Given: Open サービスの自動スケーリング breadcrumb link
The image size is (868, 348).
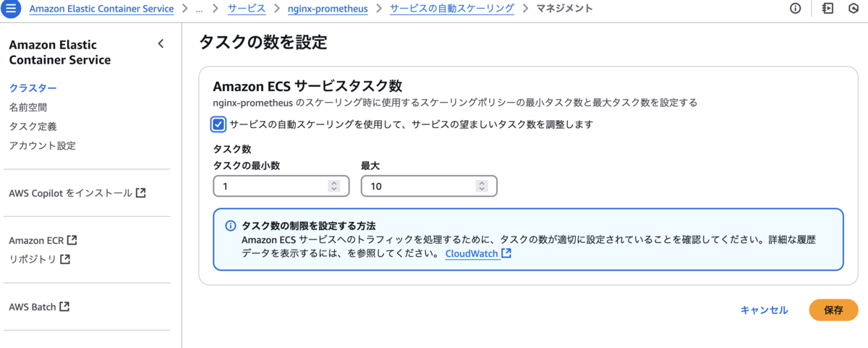Looking at the screenshot, I should click(x=452, y=9).
